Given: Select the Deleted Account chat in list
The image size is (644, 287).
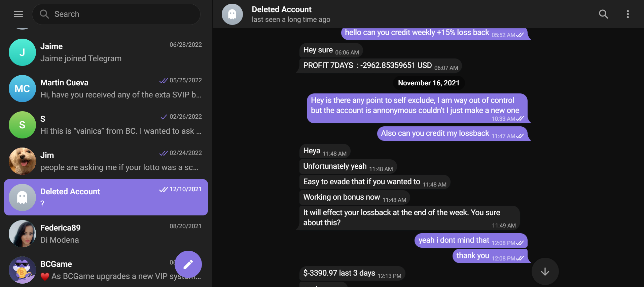Looking at the screenshot, I should click(106, 197).
